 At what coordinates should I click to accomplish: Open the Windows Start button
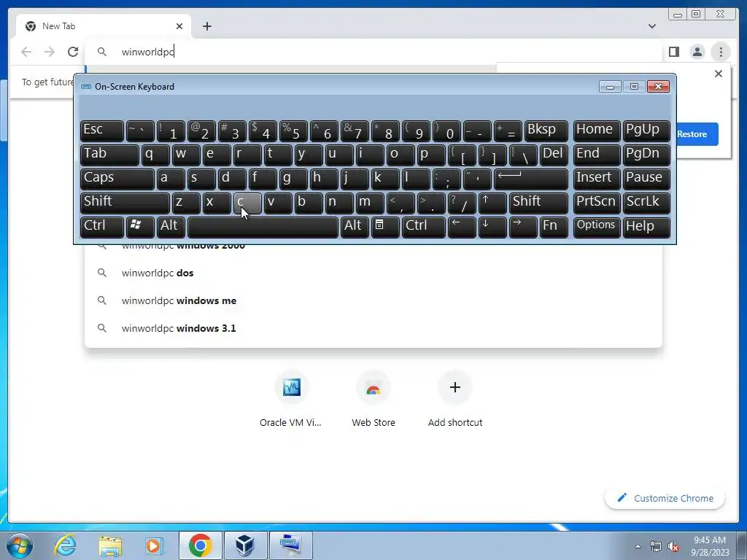click(20, 545)
